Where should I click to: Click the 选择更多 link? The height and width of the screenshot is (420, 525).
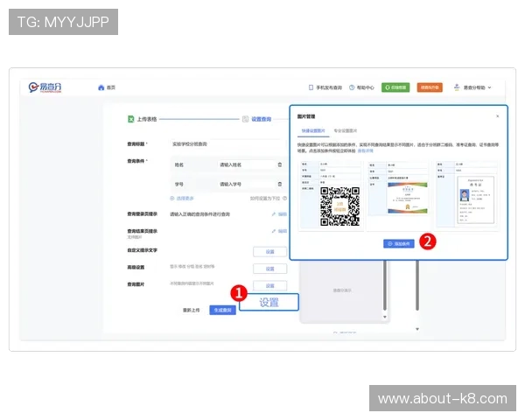[182, 199]
